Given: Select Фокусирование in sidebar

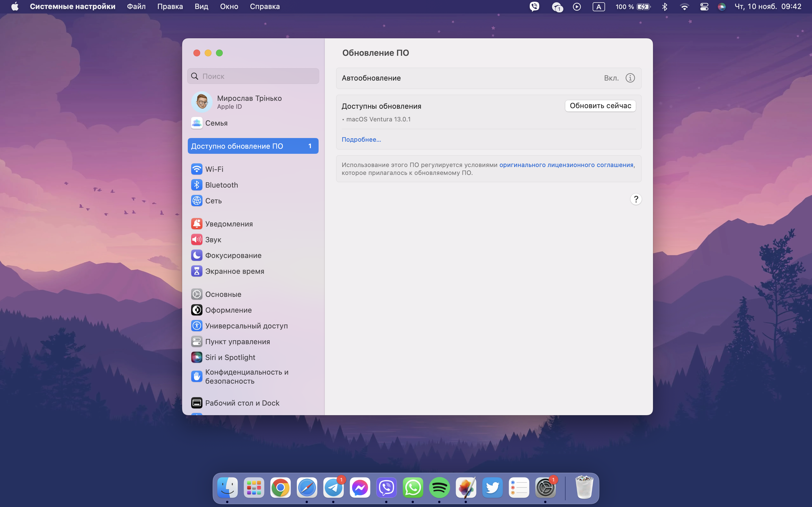Looking at the screenshot, I should pos(233,255).
